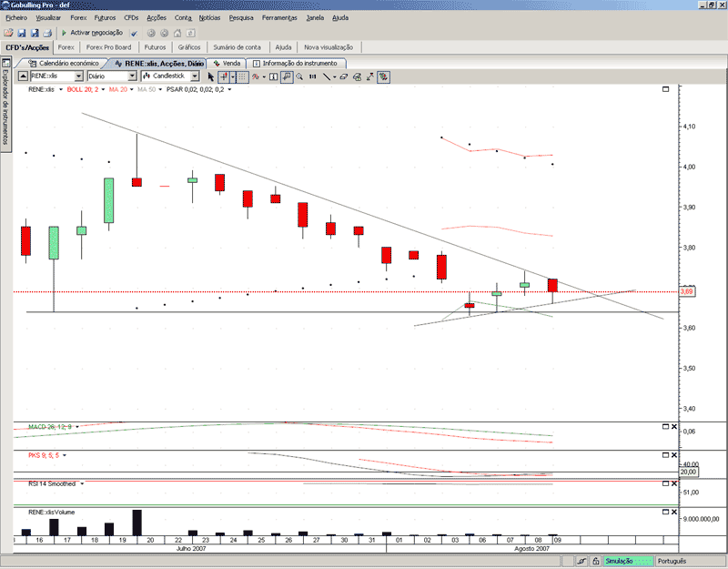This screenshot has height=569, width=728.
Task: Expand the MA 20 indicator menu
Action: click(x=132, y=89)
